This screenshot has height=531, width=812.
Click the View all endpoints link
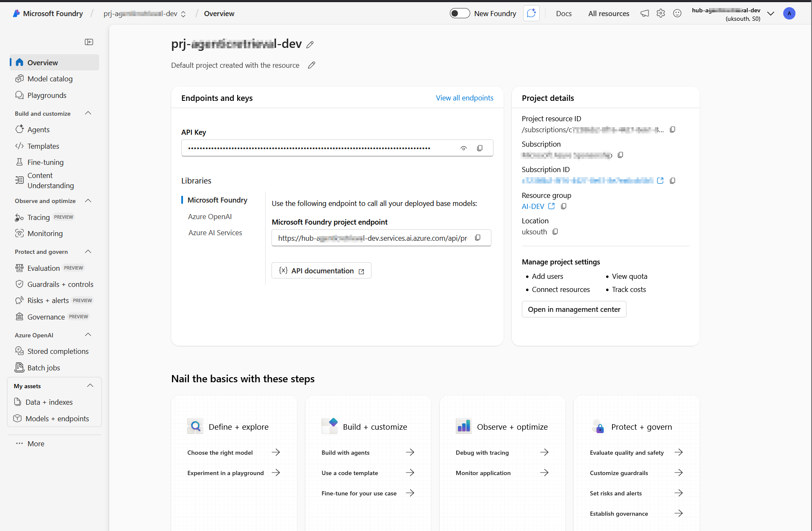pyautogui.click(x=464, y=98)
